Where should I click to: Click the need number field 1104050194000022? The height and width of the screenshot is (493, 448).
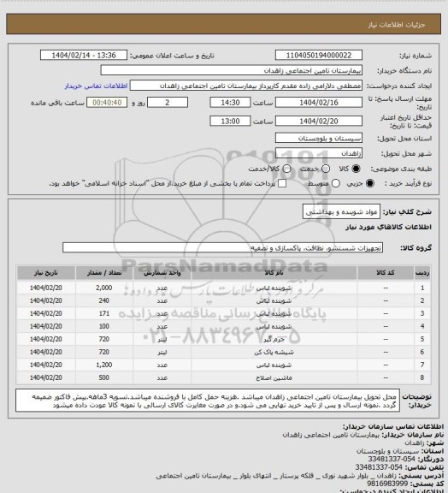[319, 56]
